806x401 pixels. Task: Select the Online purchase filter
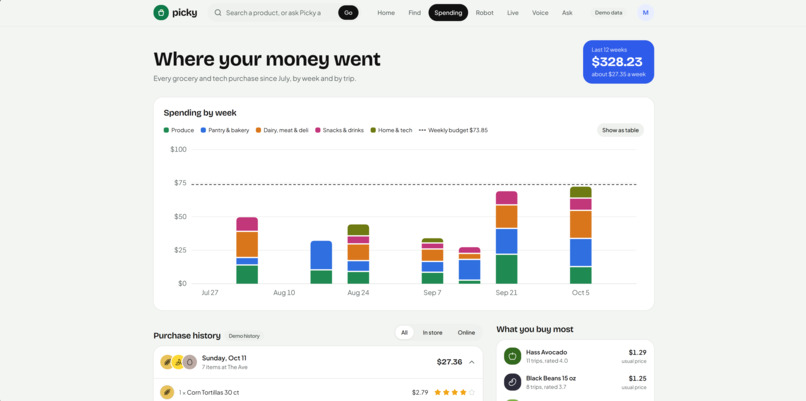[466, 333]
